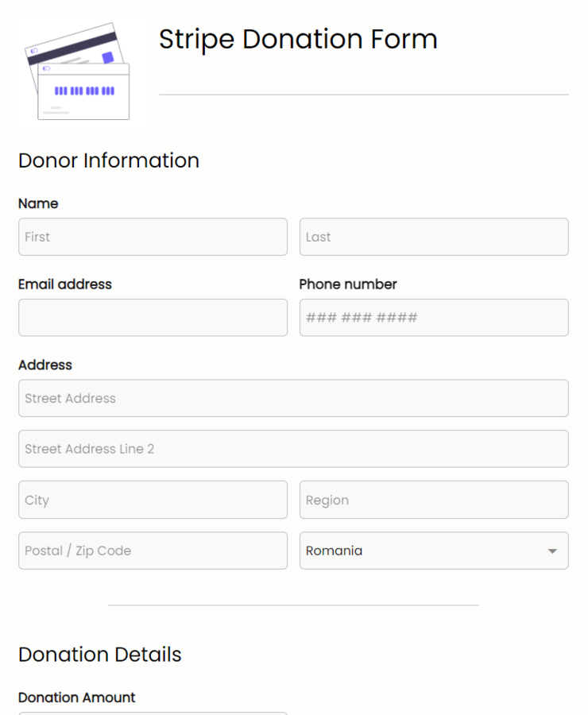588x715 pixels.
Task: Click the Donation Amount input field
Action: pyautogui.click(x=153, y=713)
